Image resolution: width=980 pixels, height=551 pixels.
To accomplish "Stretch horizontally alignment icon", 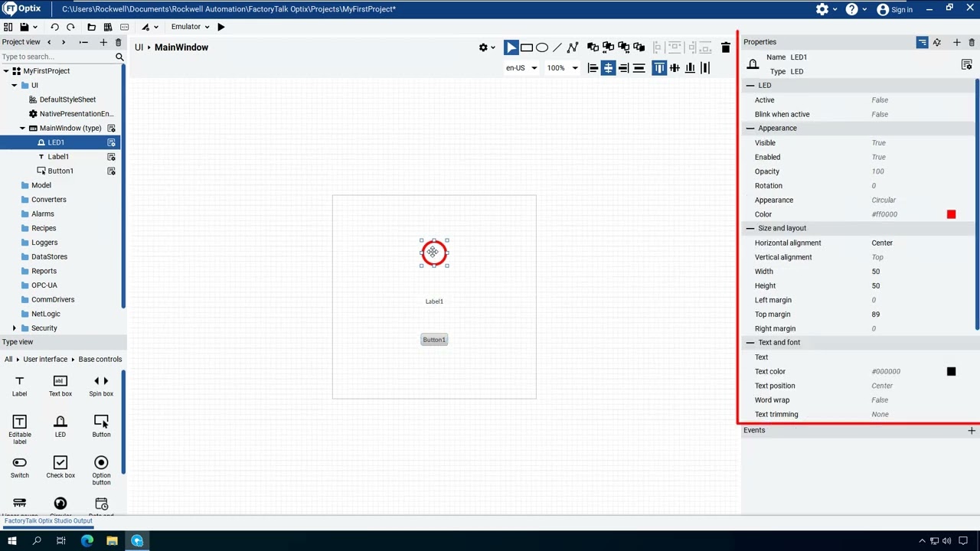I will [639, 68].
